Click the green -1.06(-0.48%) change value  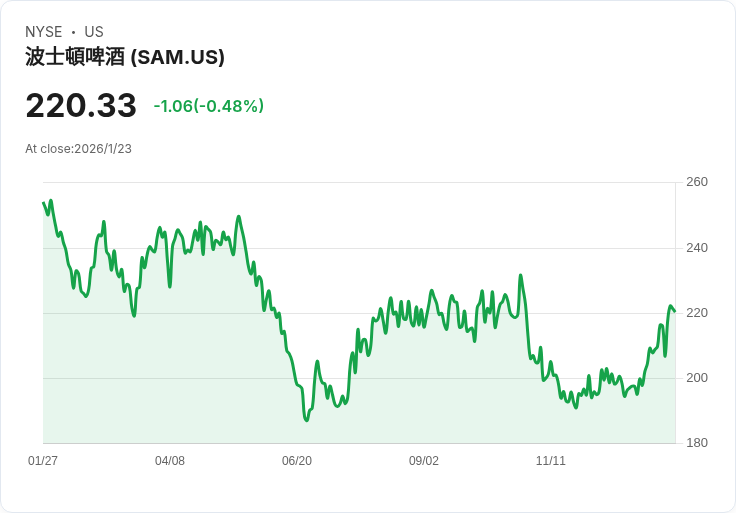pos(208,106)
